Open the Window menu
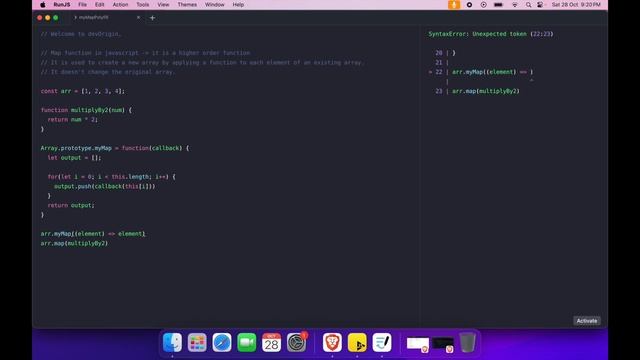Image resolution: width=640 pixels, height=360 pixels. (215, 5)
